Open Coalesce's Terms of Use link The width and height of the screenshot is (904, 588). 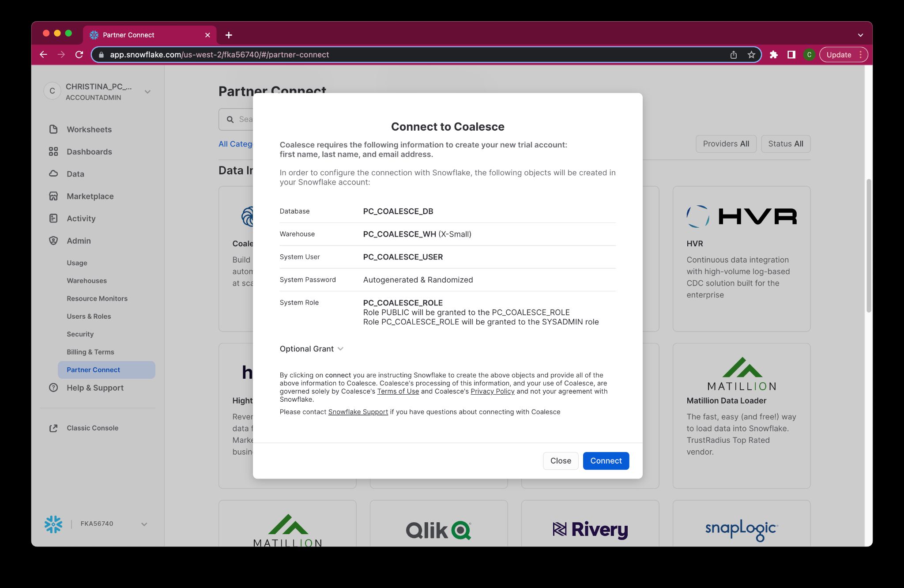tap(398, 392)
